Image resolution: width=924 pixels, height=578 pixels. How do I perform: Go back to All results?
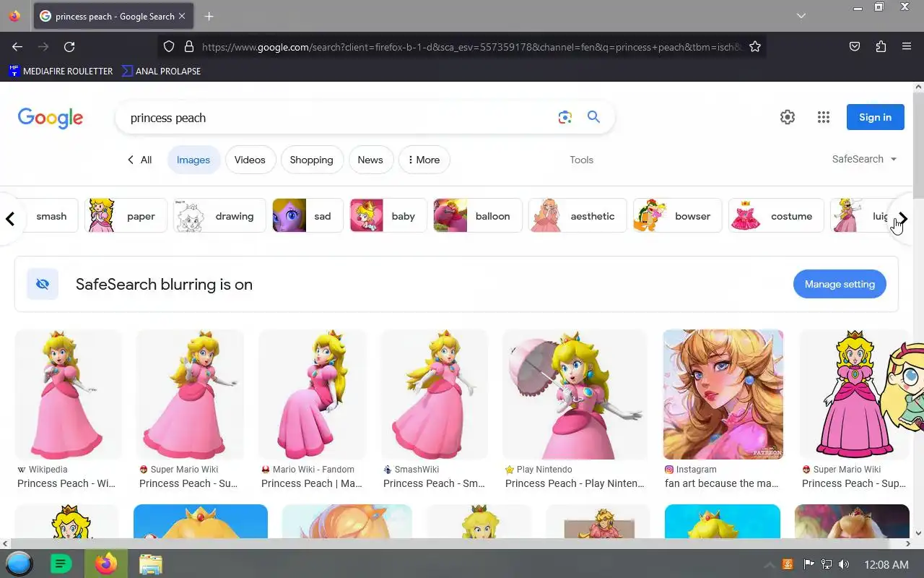(139, 160)
